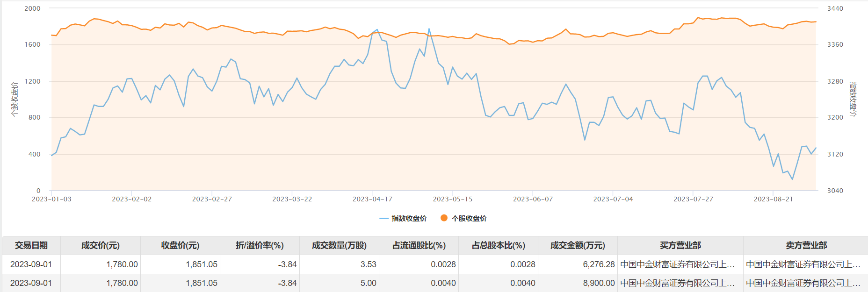
Task: Click x-axis label 2023-07-27
Action: [693, 199]
